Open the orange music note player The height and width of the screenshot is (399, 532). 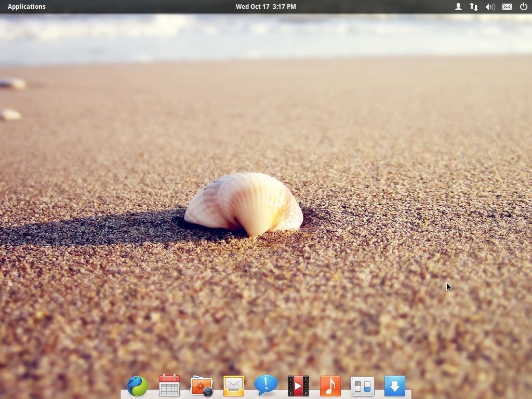click(x=330, y=386)
